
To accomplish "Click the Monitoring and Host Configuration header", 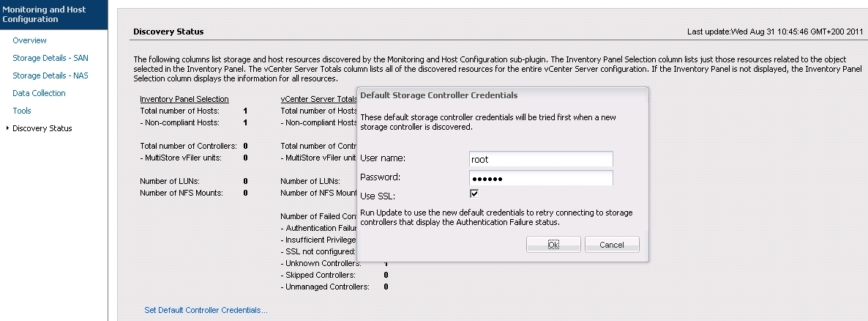I will click(45, 15).
